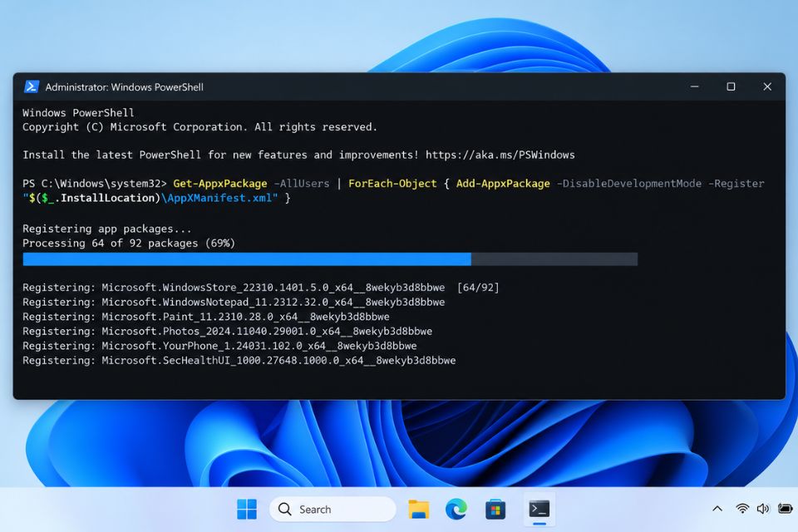Click the Microsoft.SecHealthUI registering line
Viewport: 798px width, 532px height.
(239, 361)
